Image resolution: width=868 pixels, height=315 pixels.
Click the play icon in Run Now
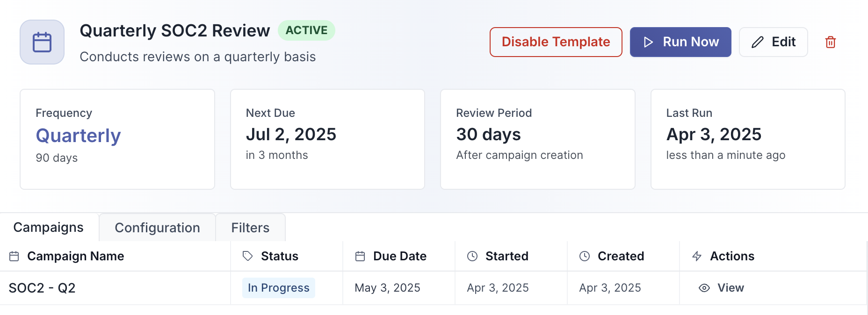[x=648, y=42]
